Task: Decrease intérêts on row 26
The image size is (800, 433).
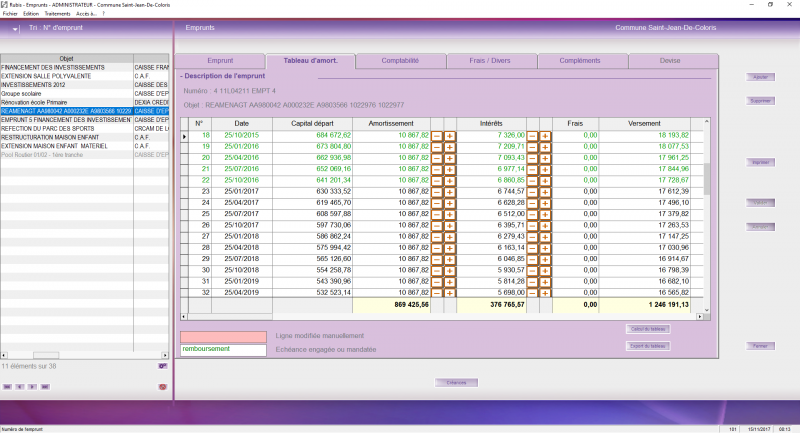Action: click(x=532, y=226)
